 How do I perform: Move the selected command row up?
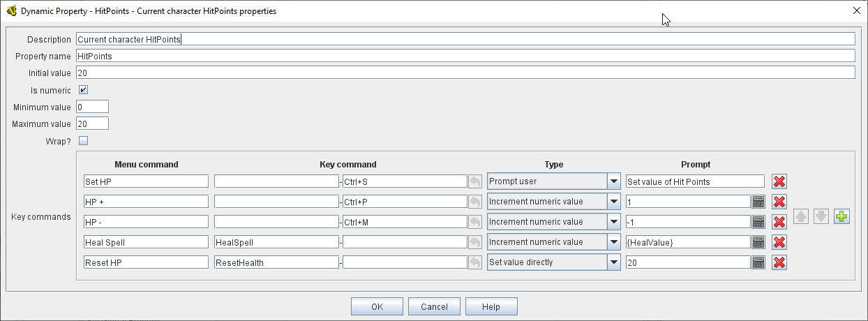[801, 216]
